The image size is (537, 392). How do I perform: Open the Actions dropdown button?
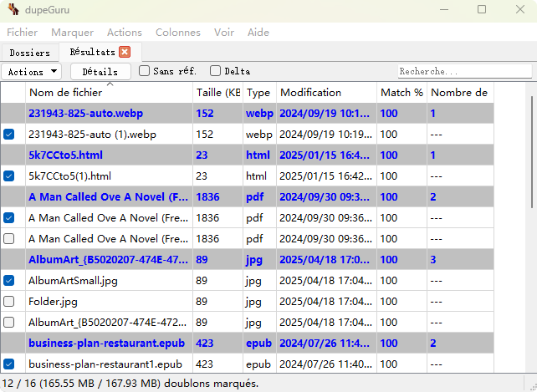point(33,72)
